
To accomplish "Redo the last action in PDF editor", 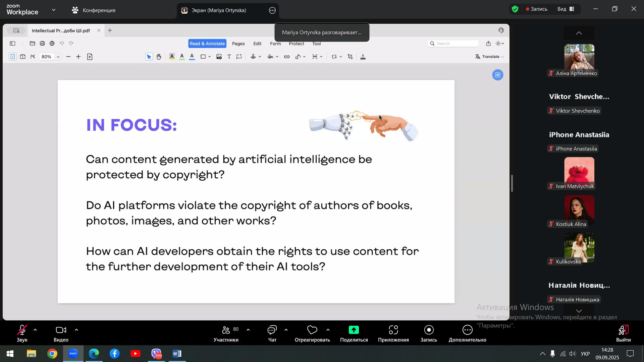I will 71,44.
